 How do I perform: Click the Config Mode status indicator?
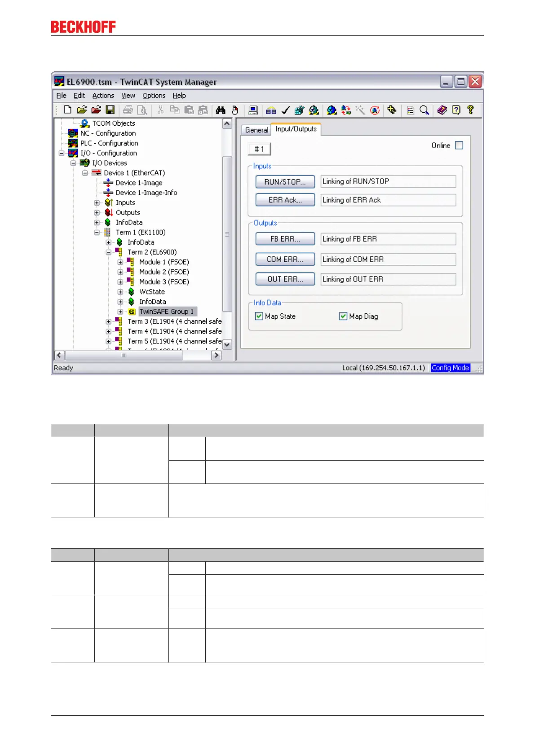451,368
